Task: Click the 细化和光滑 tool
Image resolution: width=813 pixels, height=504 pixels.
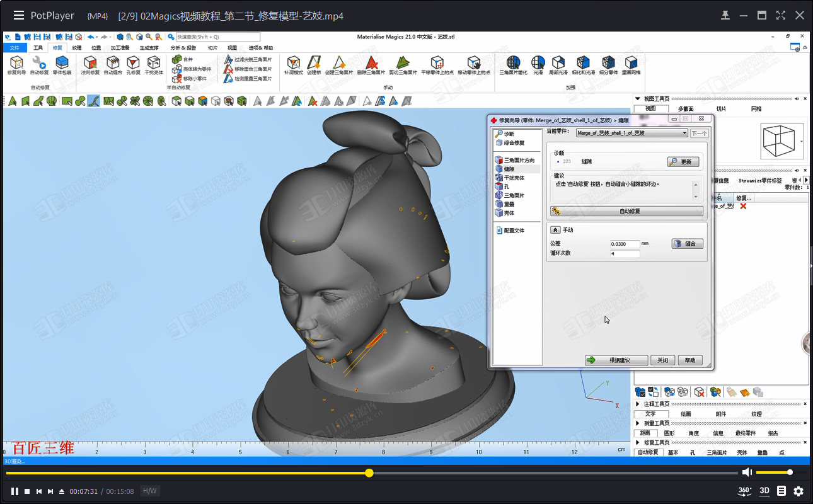Action: (584, 66)
